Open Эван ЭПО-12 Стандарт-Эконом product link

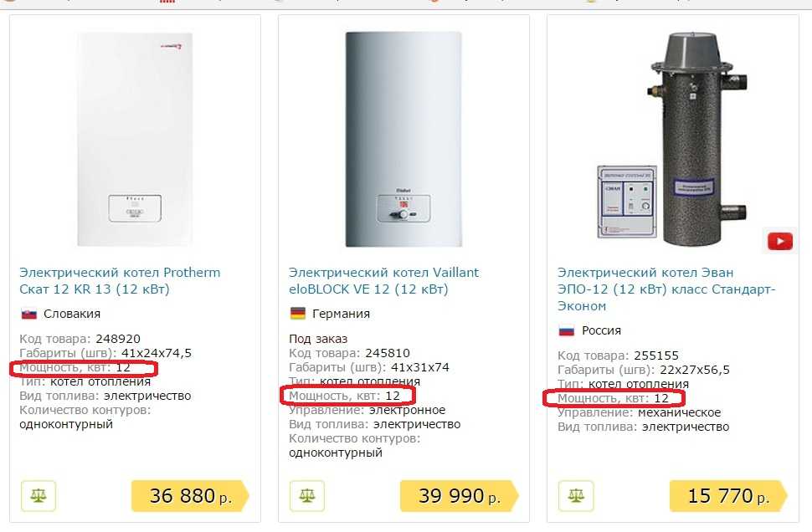click(x=666, y=289)
